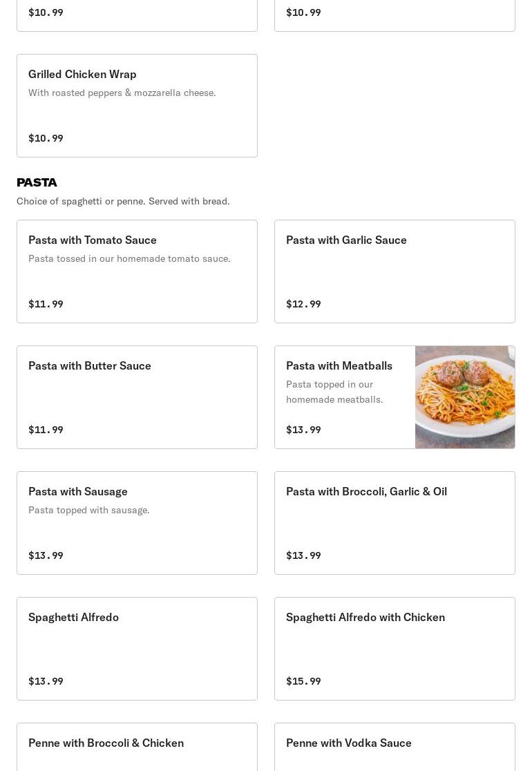Click the $13.99 Pasta with Meatballs price
Screen dimensions: 532x771
(303, 430)
